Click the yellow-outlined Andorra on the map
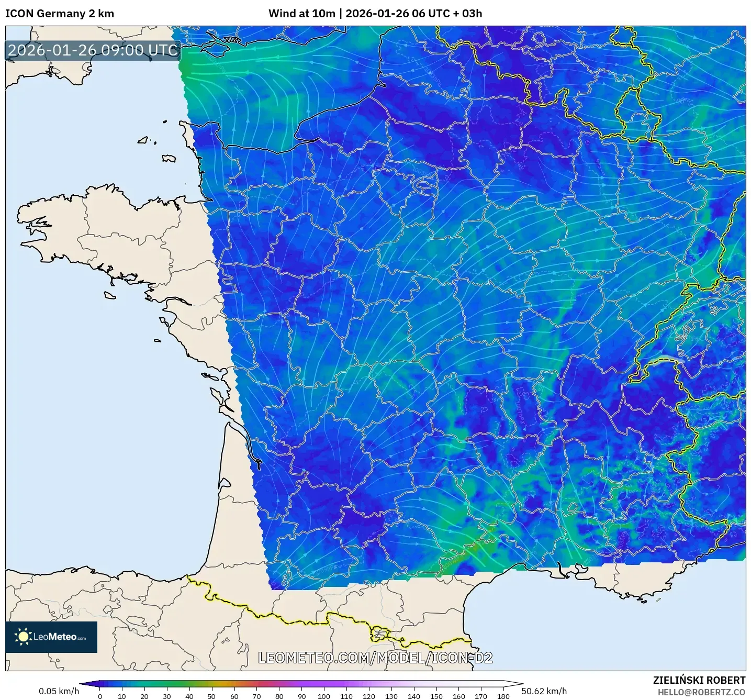The height and width of the screenshot is (700, 751). pyautogui.click(x=379, y=634)
